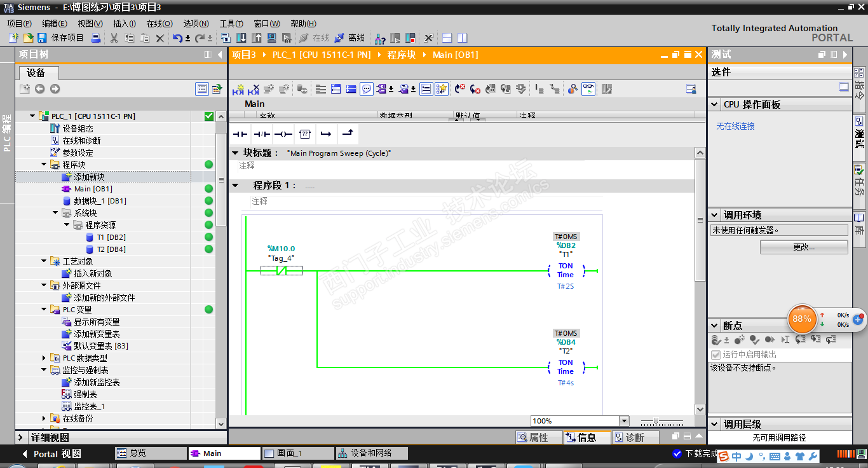
Task: Open the zoom percentage 100% dropdown
Action: (x=624, y=421)
